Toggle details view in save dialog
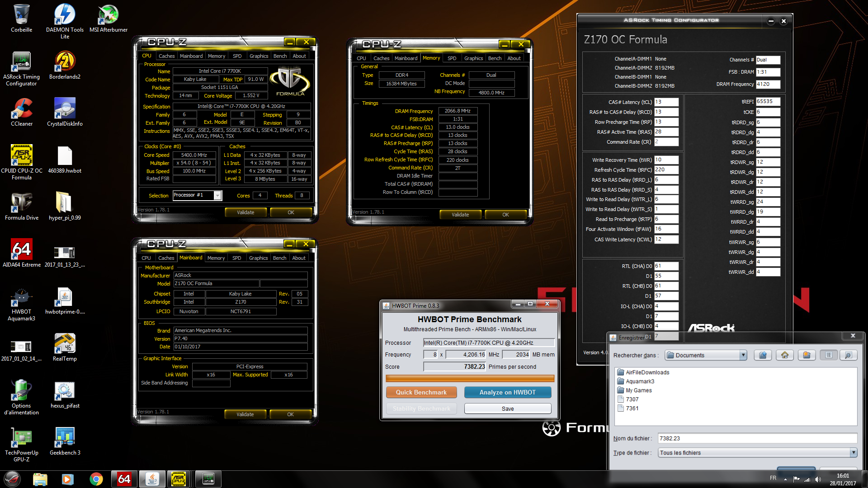Image resolution: width=868 pixels, height=488 pixels. point(848,355)
